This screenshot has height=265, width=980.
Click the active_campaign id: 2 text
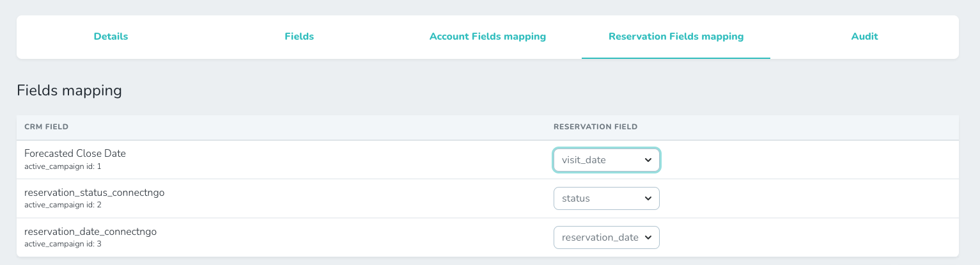(63, 205)
